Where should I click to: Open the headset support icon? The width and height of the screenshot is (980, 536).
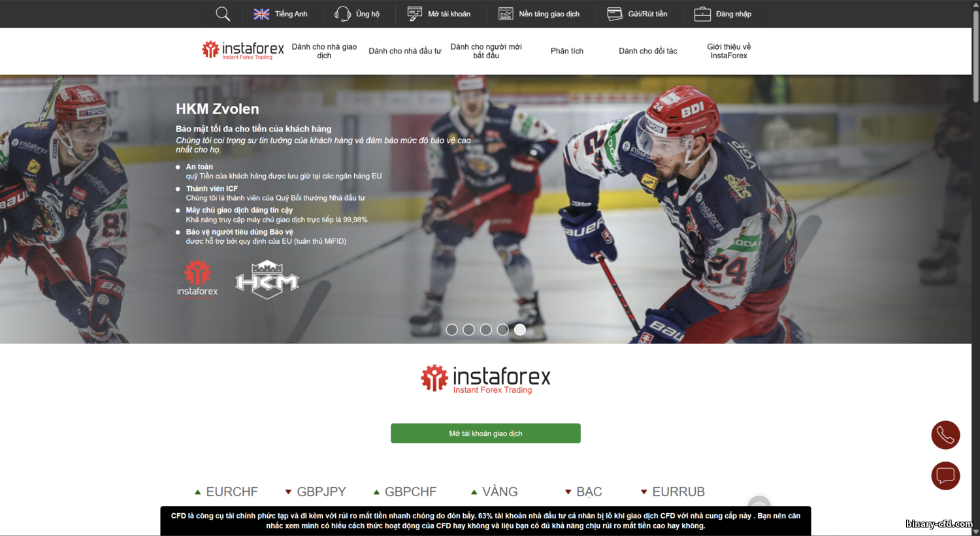point(342,14)
